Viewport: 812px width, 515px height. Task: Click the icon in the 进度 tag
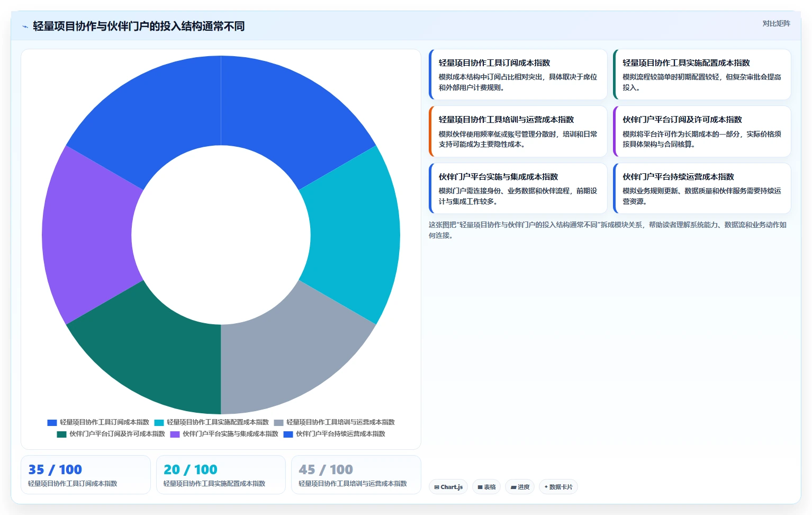coord(513,487)
